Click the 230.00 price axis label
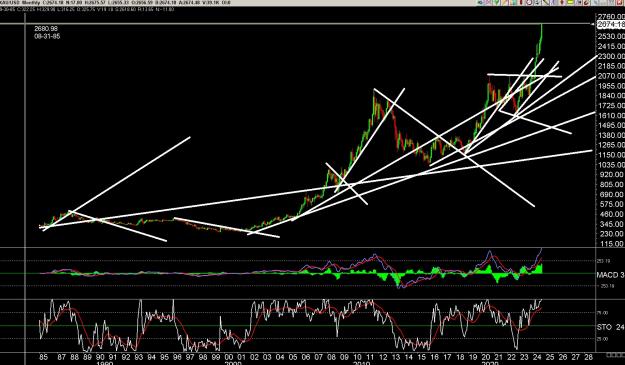Screen dimensions: 625x365 point(612,234)
